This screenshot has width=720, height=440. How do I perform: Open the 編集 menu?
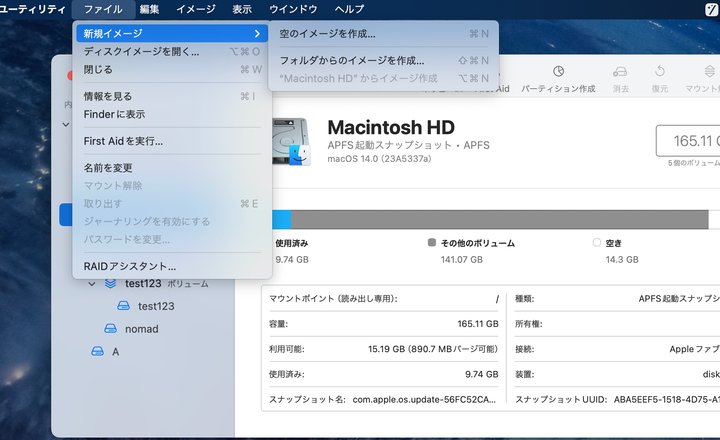click(x=150, y=9)
